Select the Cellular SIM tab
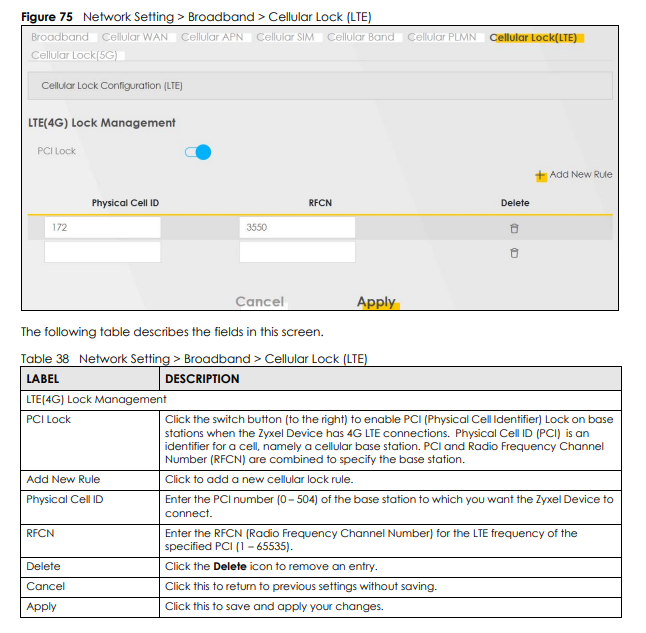This screenshot has width=646, height=633. click(287, 38)
